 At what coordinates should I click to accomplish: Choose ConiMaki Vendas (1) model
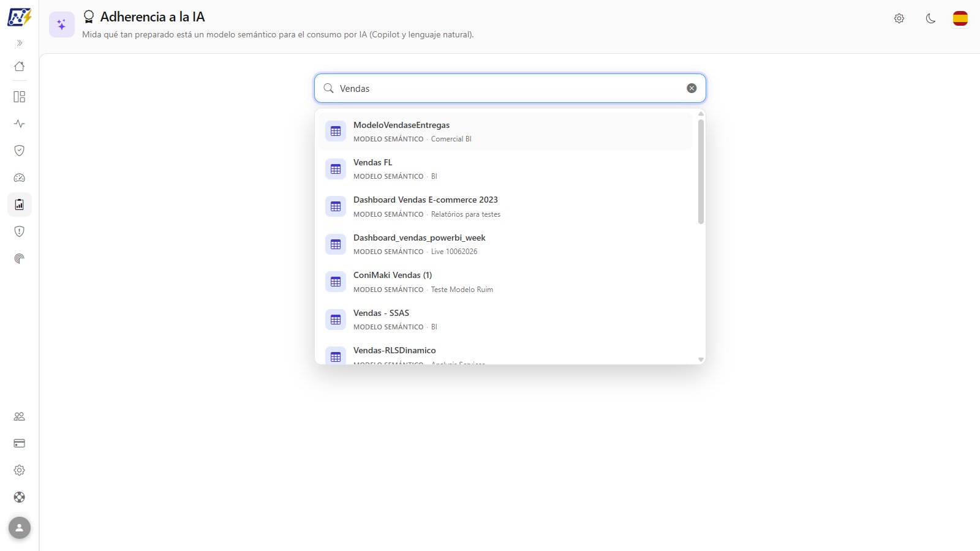[x=505, y=282]
